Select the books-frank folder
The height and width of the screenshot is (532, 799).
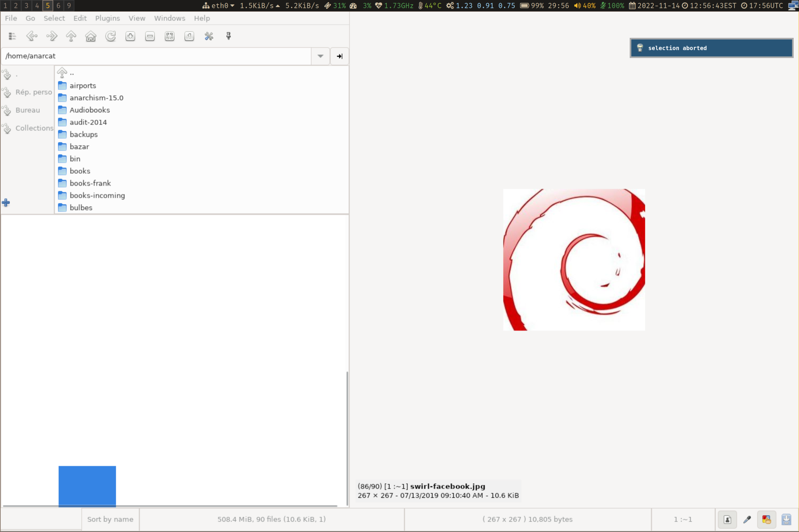(x=202, y=183)
